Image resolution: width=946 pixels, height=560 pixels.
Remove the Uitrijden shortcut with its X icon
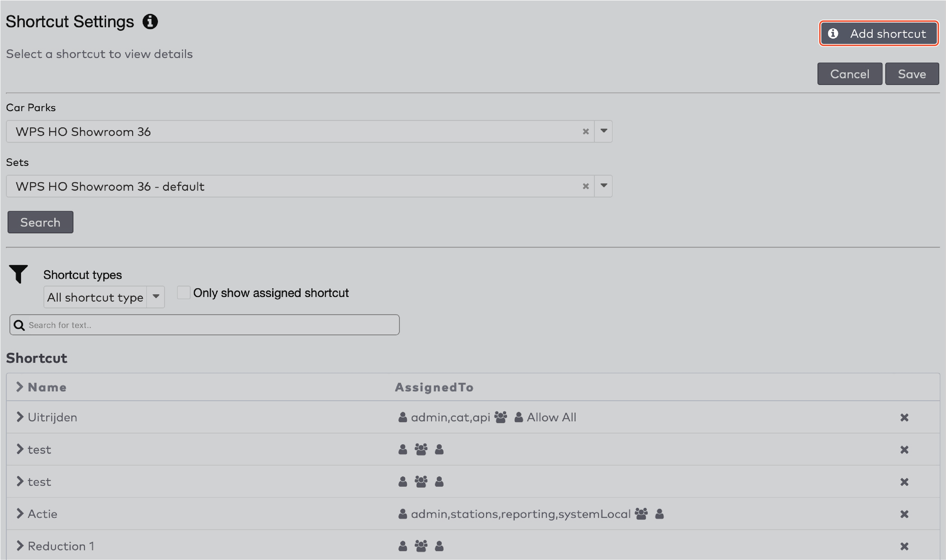[x=904, y=417]
